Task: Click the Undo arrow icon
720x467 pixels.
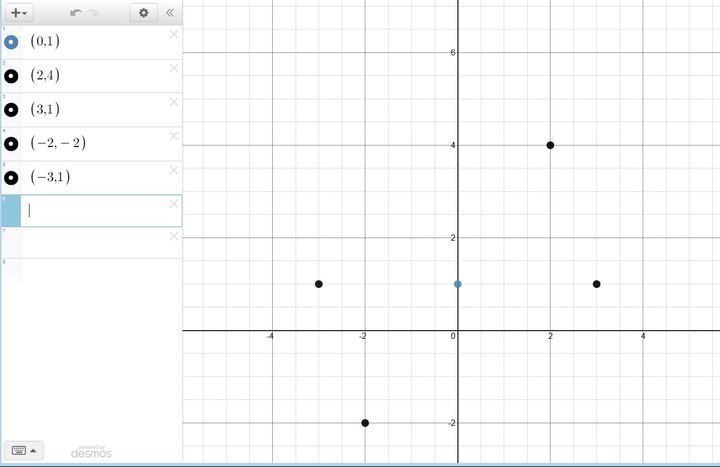Action: coord(76,13)
